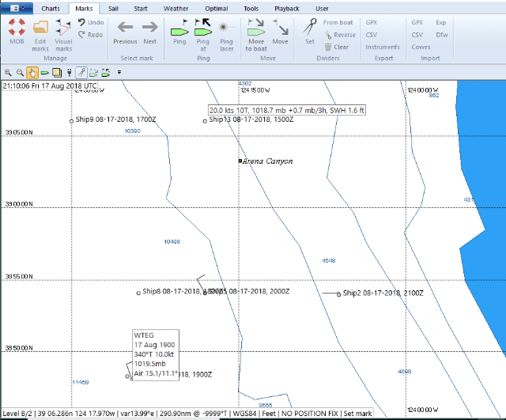Click the wind 20.0 kts tooltip box
The height and width of the screenshot is (420, 506).
286,110
